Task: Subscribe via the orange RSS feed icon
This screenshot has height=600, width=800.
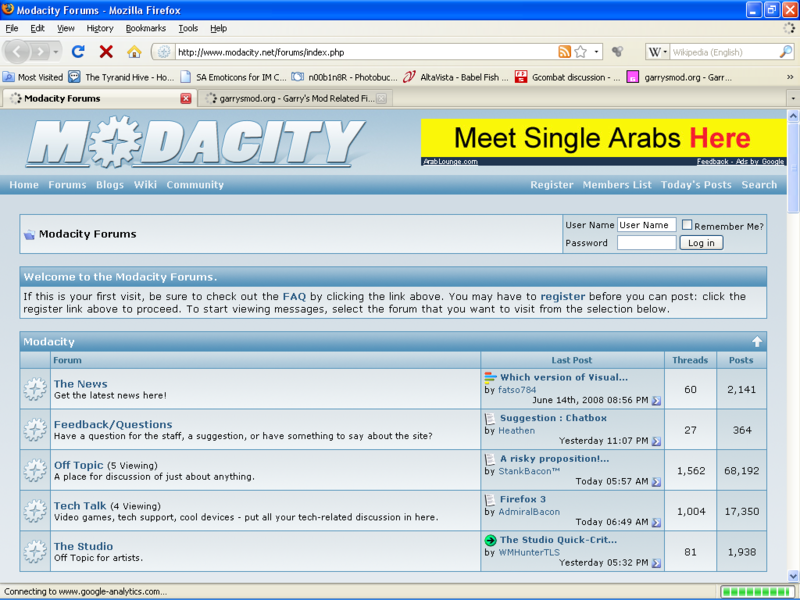Action: (564, 52)
